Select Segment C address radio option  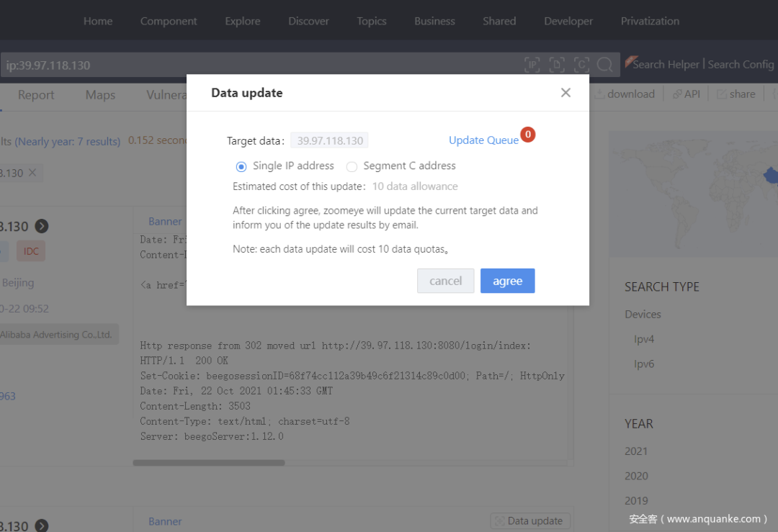pos(352,166)
